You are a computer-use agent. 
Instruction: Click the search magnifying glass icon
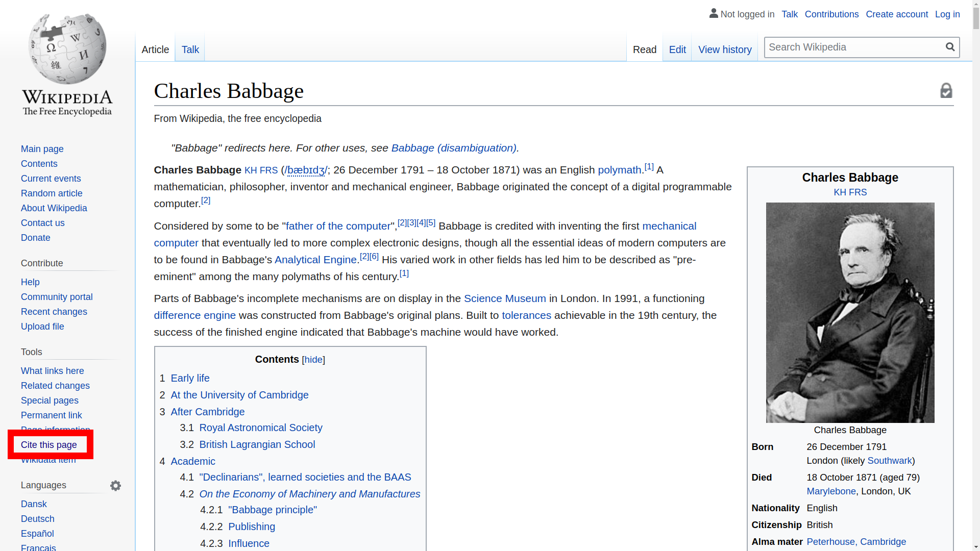pos(950,47)
